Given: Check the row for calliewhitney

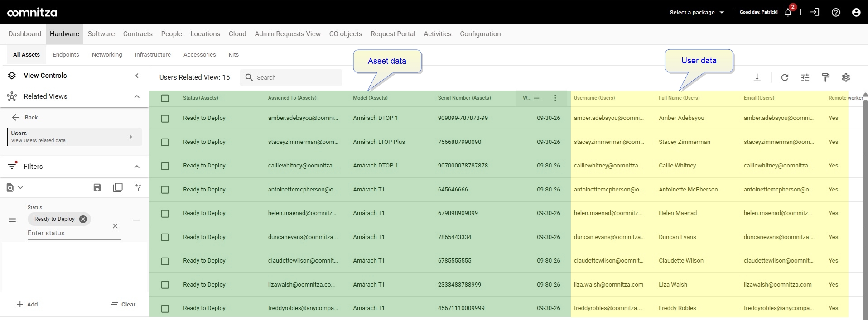Looking at the screenshot, I should 165,166.
